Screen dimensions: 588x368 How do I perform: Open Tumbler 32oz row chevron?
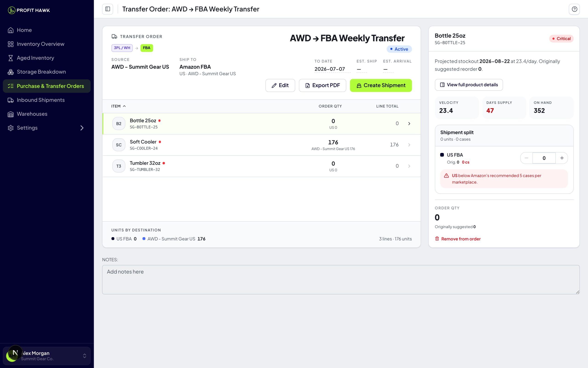(x=409, y=166)
